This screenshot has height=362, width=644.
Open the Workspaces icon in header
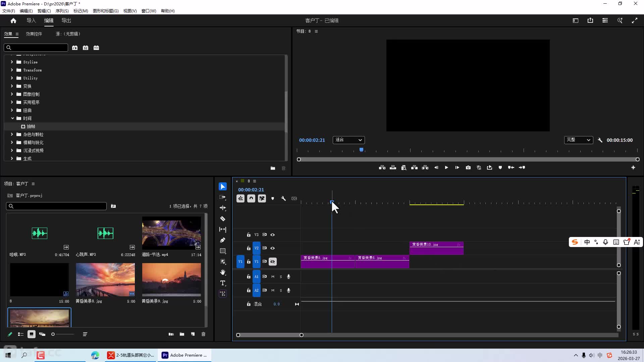click(576, 20)
